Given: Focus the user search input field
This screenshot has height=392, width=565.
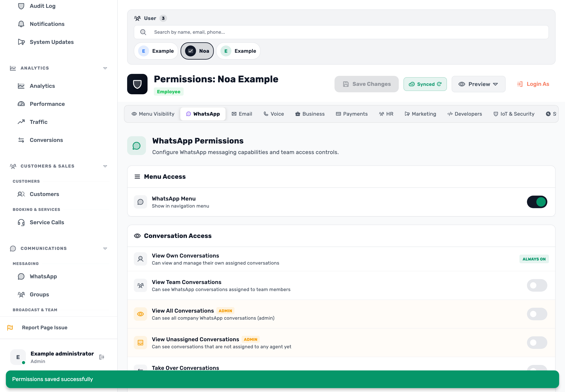Looking at the screenshot, I should click(341, 32).
